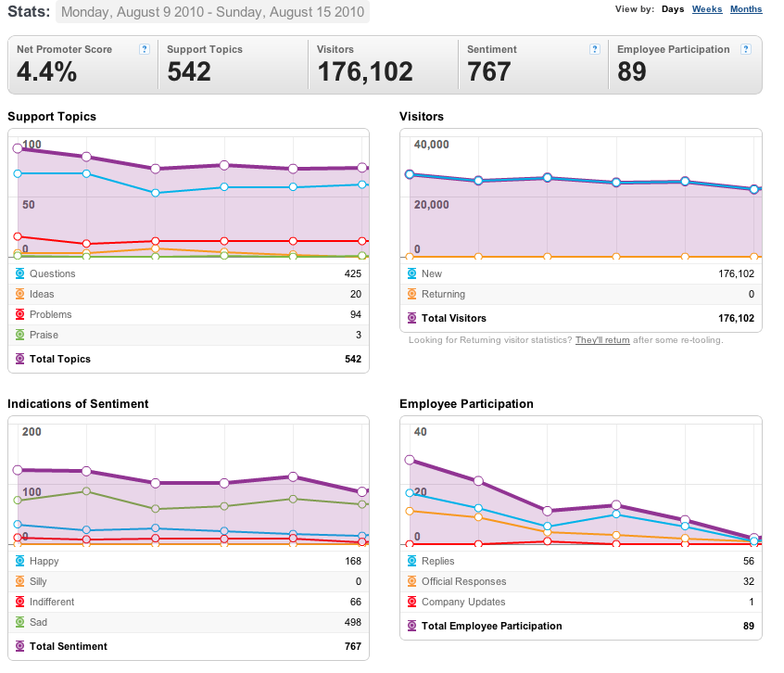The width and height of the screenshot is (784, 673).
Task: Select the blue Replies legend icon
Action: 412,561
